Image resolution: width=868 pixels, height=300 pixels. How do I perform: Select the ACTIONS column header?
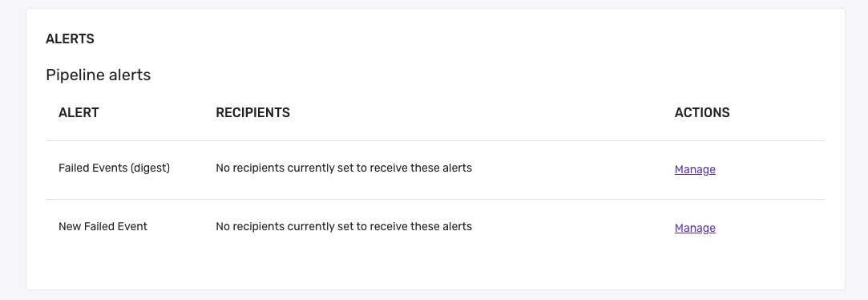702,112
